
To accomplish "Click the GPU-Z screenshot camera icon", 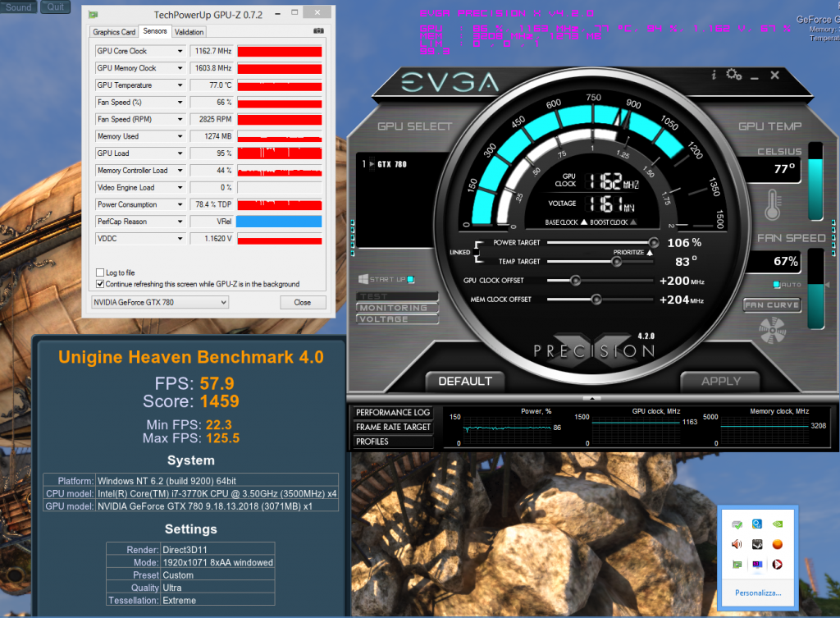I will pos(318,31).
